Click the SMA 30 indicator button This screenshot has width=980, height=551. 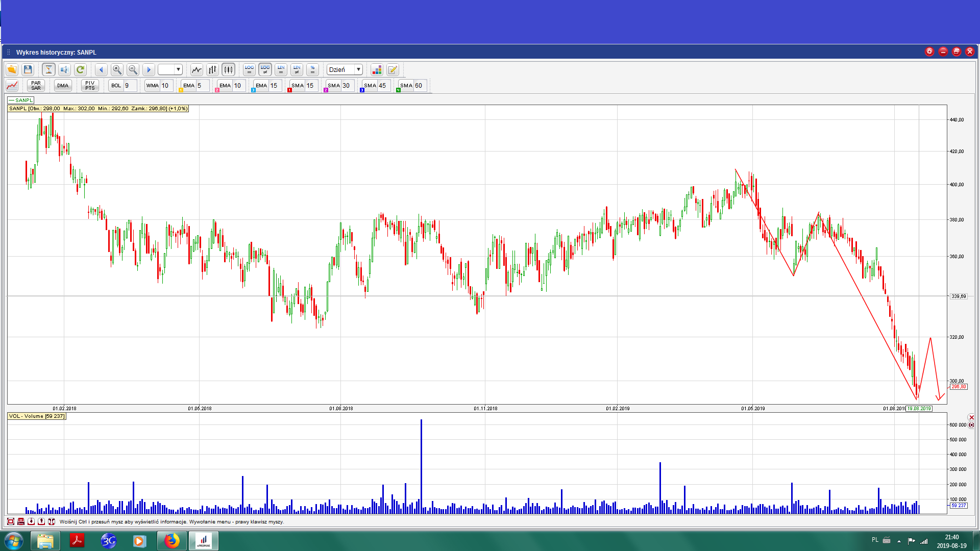click(334, 85)
